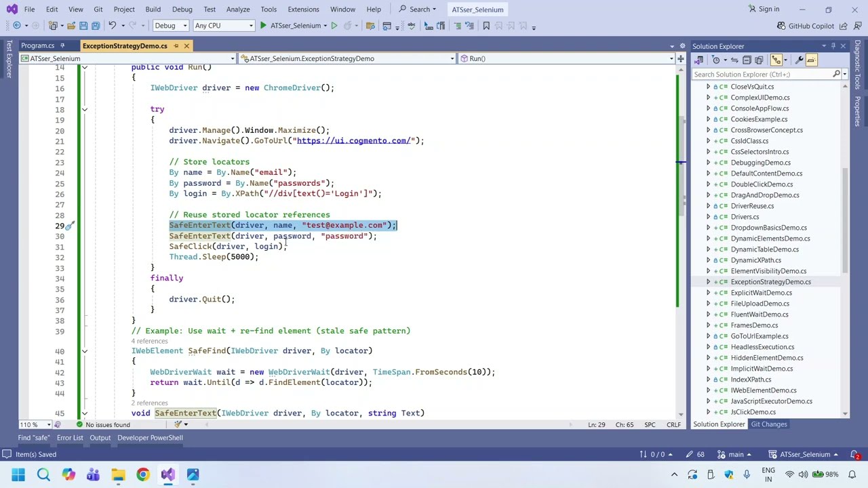
Task: Collapse the try block at line 18
Action: (x=84, y=109)
